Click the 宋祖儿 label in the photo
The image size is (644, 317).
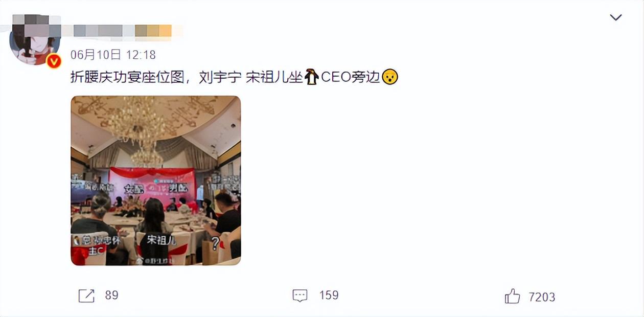click(162, 239)
